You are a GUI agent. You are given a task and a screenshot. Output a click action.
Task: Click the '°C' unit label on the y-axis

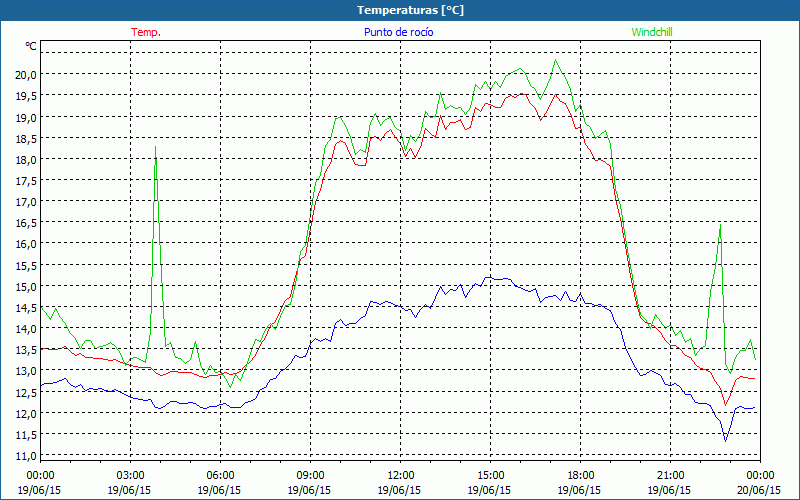pyautogui.click(x=31, y=46)
